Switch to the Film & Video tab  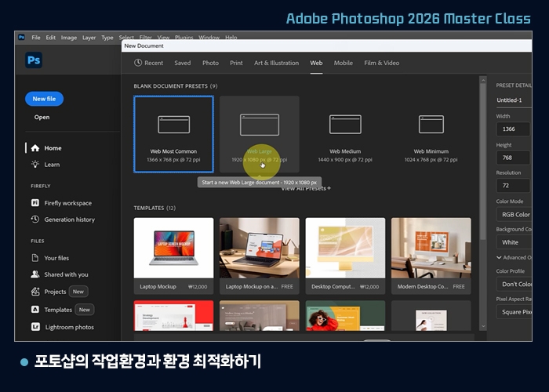(382, 63)
